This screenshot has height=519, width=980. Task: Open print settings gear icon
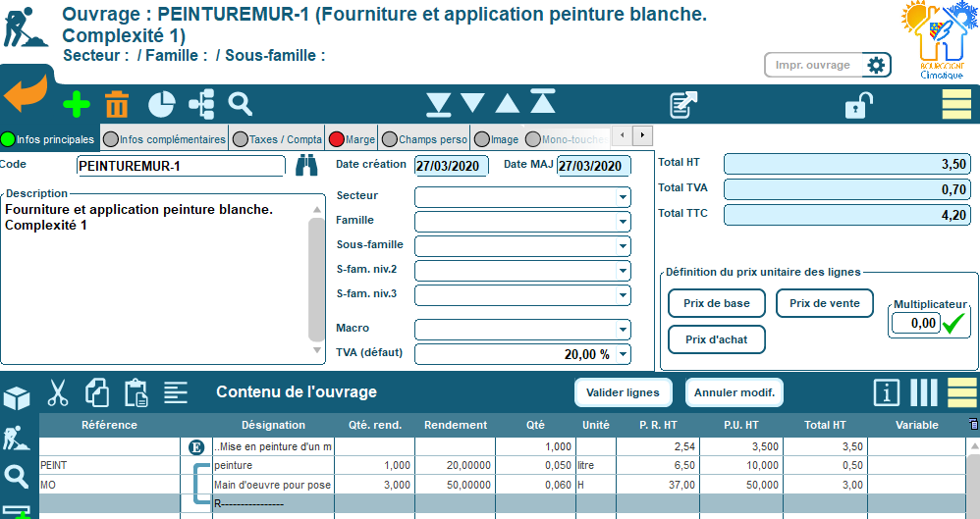click(876, 66)
